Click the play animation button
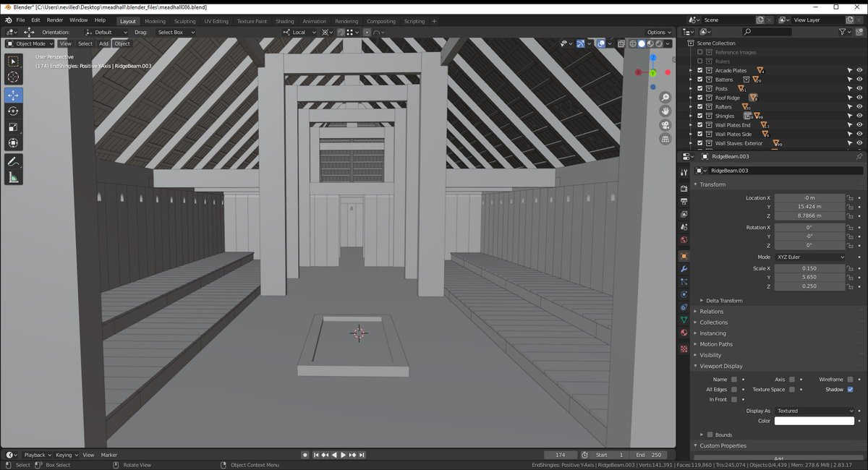 click(x=343, y=455)
